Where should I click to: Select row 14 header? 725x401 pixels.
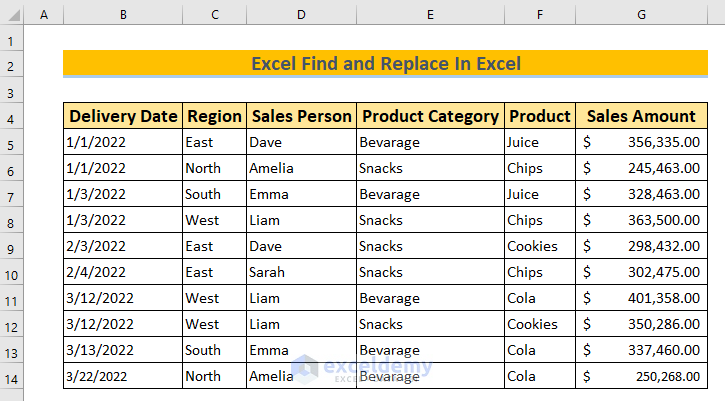12,376
